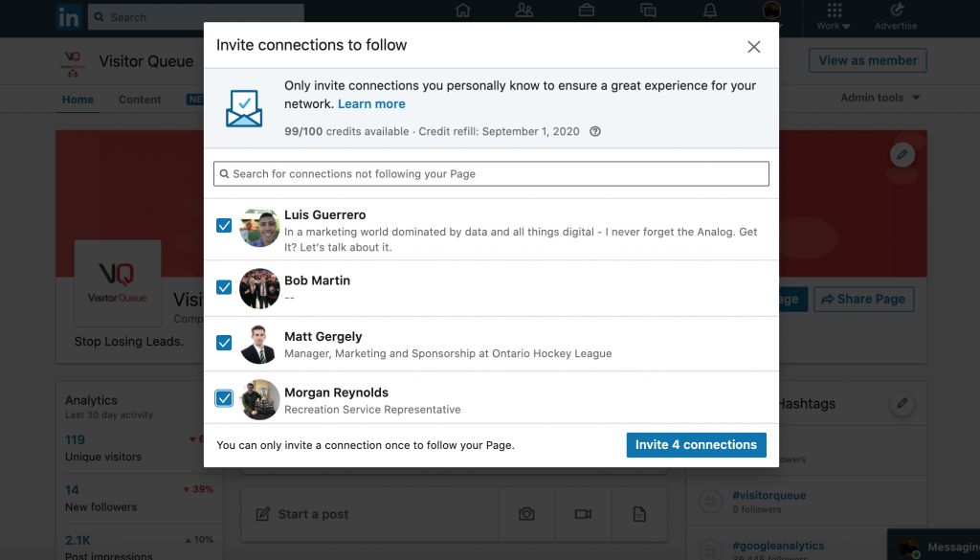Click the credits help question-mark icon

595,131
